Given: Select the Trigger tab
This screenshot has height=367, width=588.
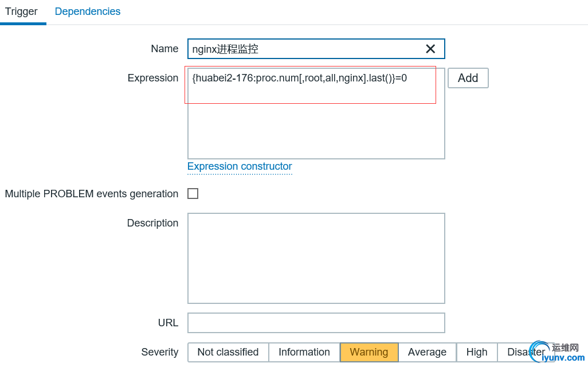Looking at the screenshot, I should pos(21,11).
